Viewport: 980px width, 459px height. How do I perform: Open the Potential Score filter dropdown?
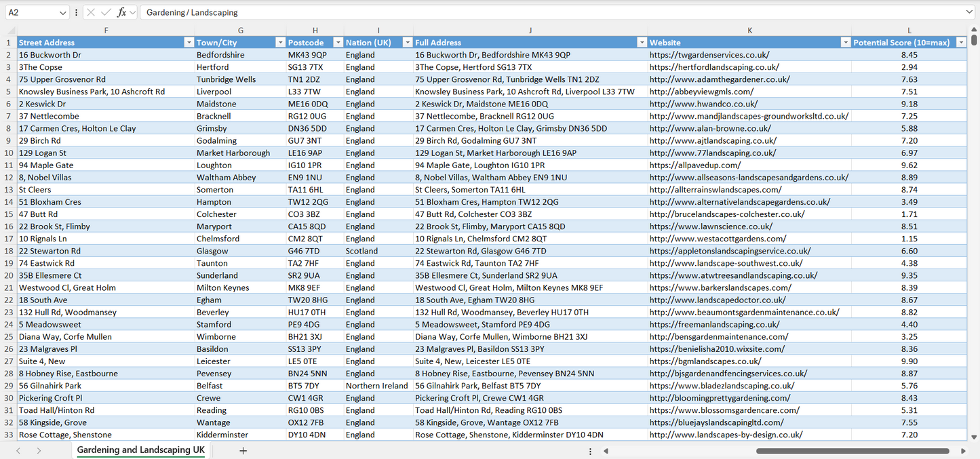(x=960, y=43)
